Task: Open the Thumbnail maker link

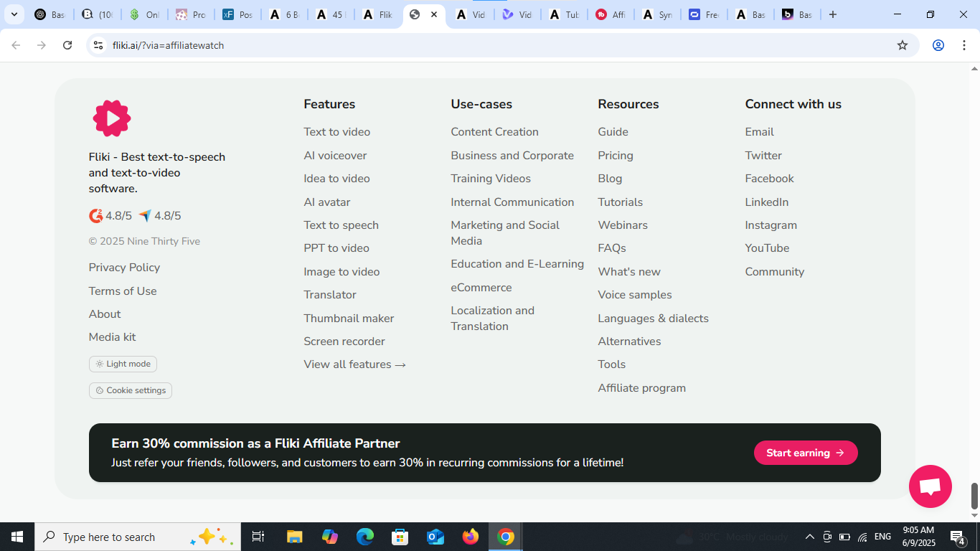Action: [349, 319]
